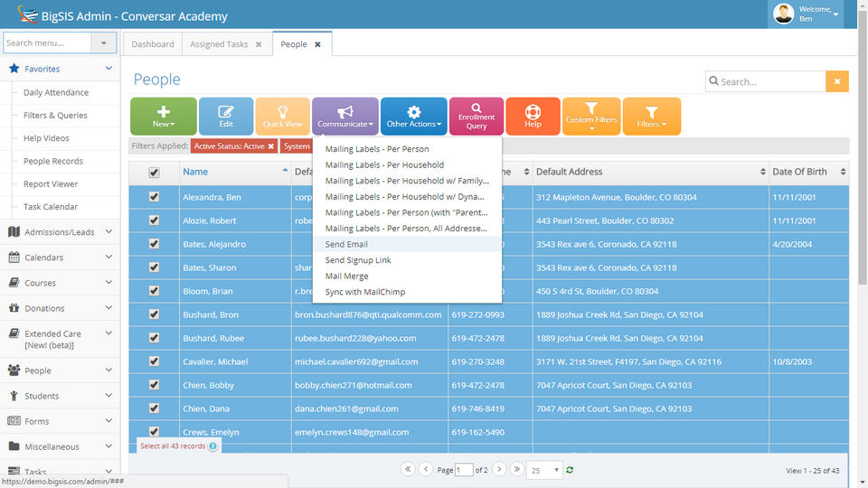Click the help icon beside Select all 43 records
The image size is (868, 488).
(212, 446)
